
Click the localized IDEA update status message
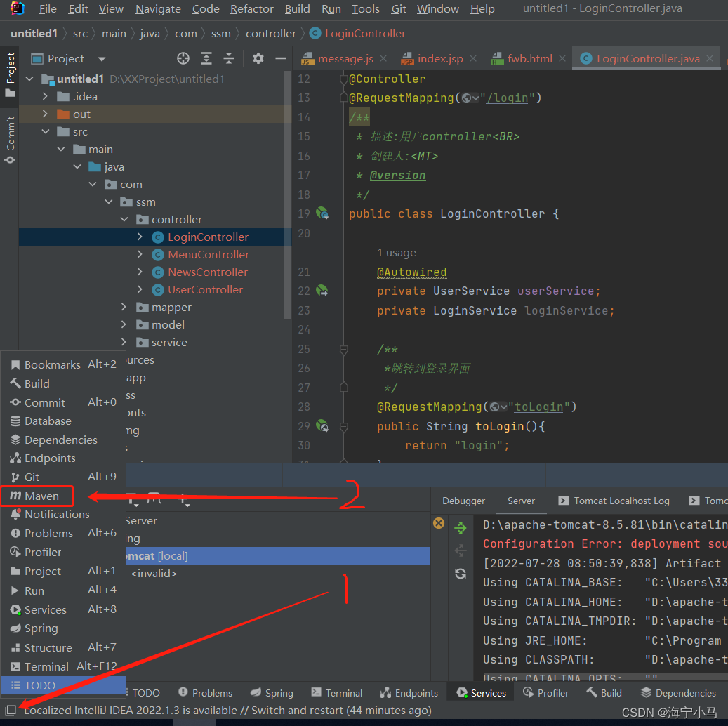point(227,711)
